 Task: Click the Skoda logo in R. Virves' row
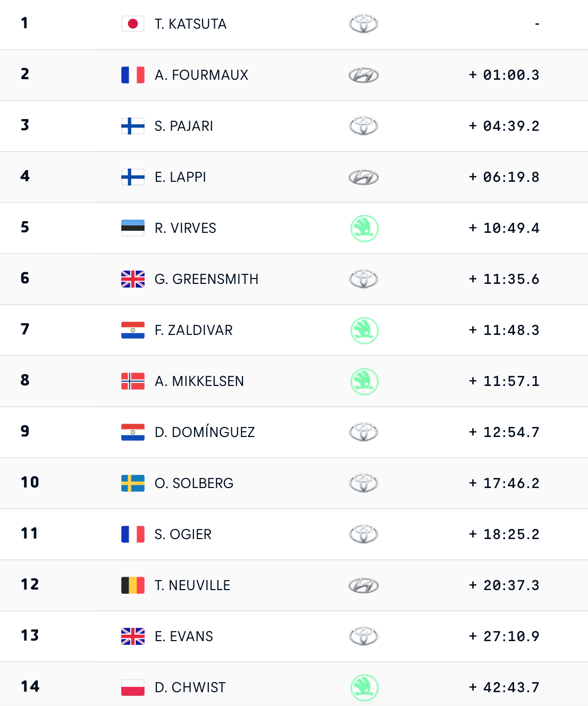tap(365, 229)
